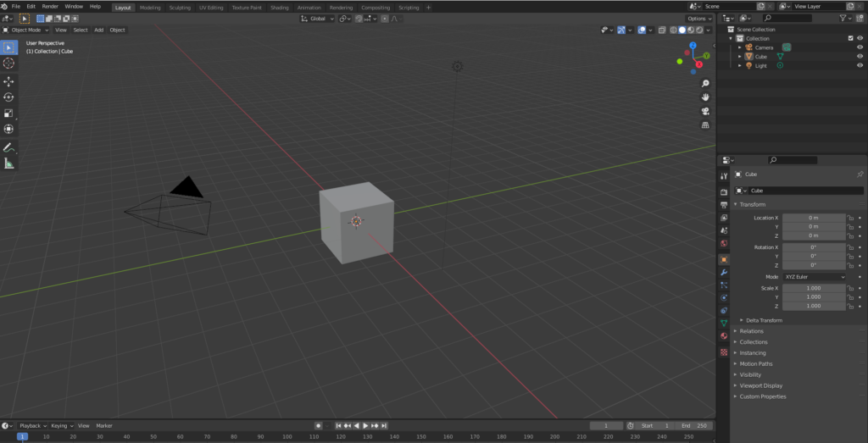Hide the Cube in outliner

pos(860,57)
